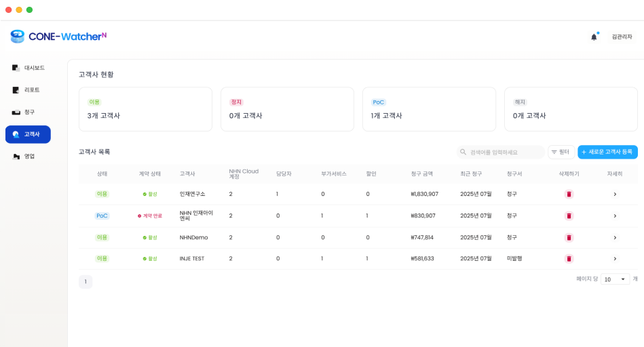The height and width of the screenshot is (347, 644).
Task: Open the 청구 sidebar section
Action: (28, 112)
